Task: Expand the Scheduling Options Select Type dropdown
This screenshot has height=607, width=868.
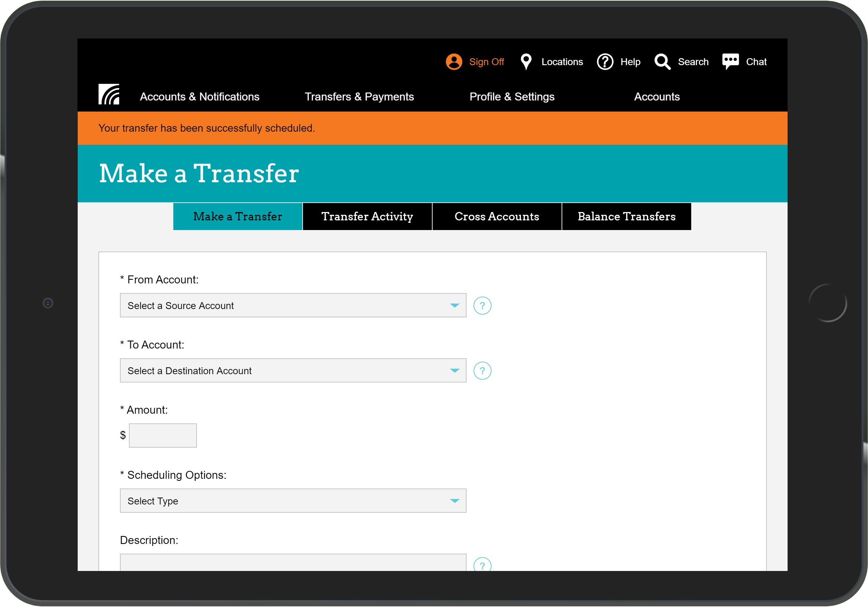Action: pos(293,500)
